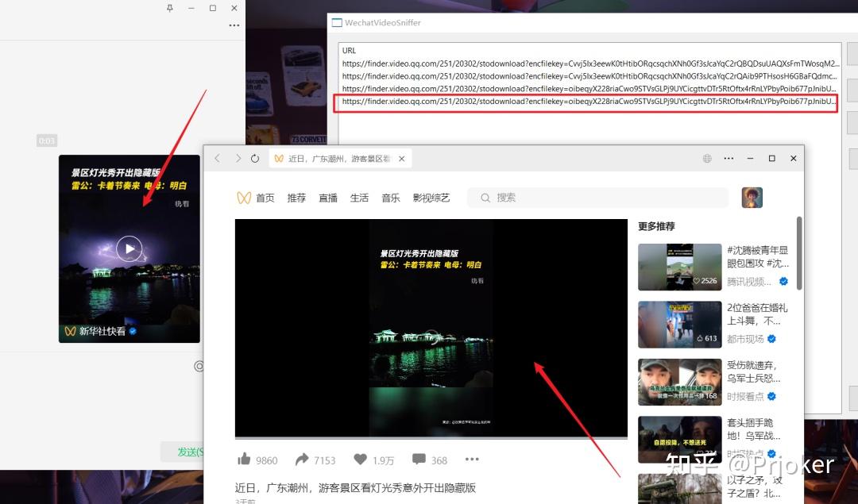Screen dimensions: 858x504
Task: Open the browser window more options menu
Action: click(x=729, y=159)
